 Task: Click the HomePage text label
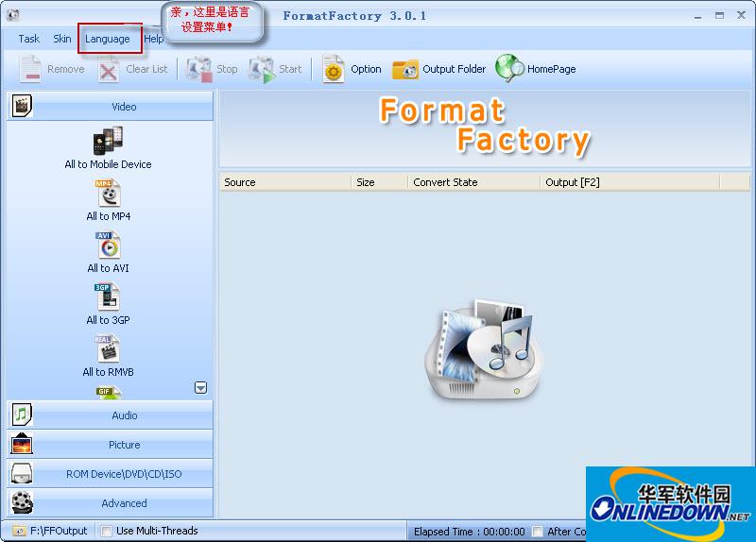coord(552,69)
